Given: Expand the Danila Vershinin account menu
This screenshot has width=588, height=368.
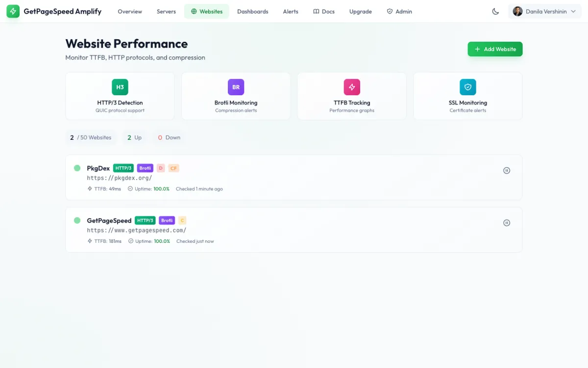Looking at the screenshot, I should 544,11.
